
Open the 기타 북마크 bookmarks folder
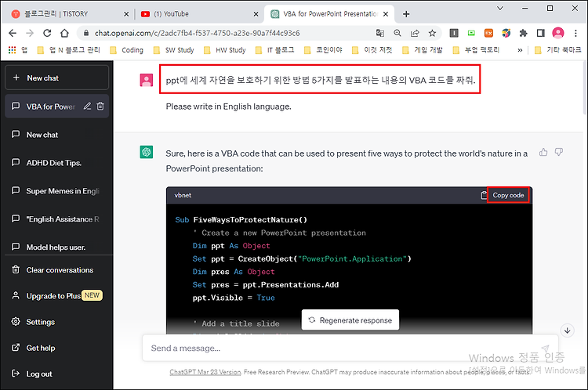557,50
